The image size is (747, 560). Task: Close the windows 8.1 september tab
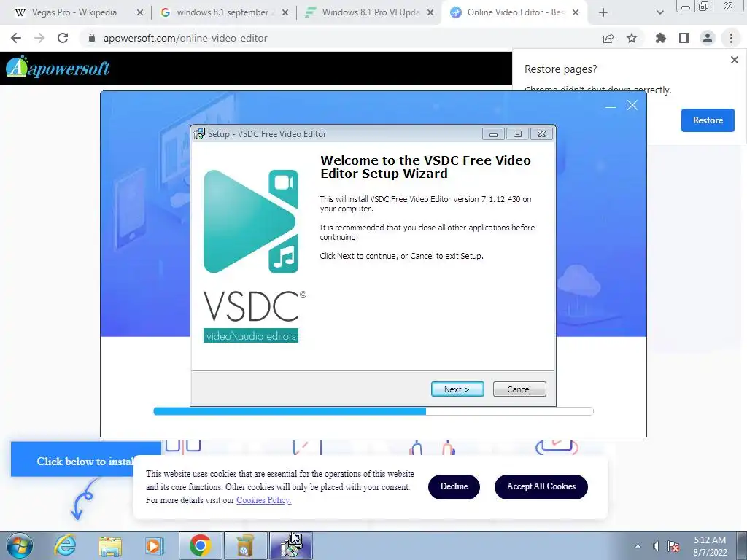coord(285,13)
